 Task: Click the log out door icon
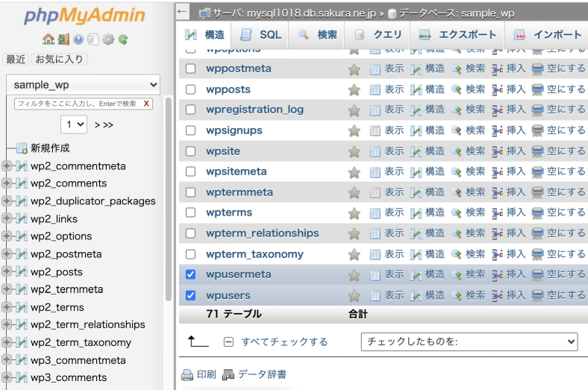click(x=63, y=39)
